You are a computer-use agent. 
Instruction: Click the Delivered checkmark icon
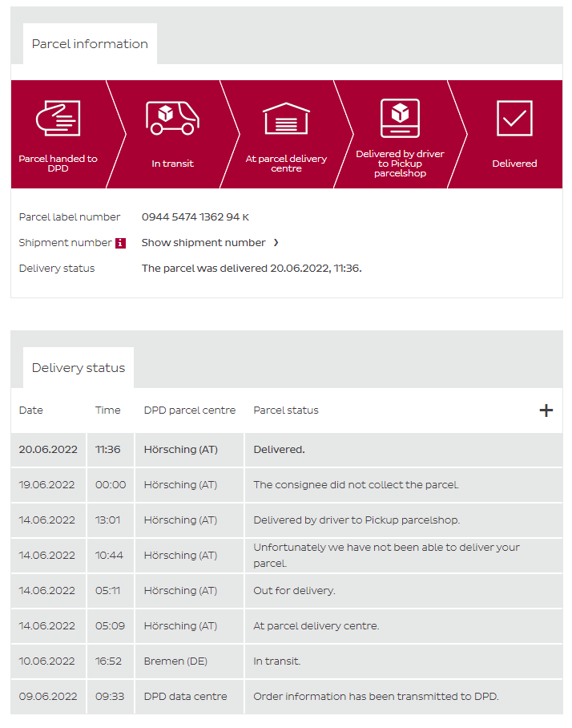(x=514, y=119)
